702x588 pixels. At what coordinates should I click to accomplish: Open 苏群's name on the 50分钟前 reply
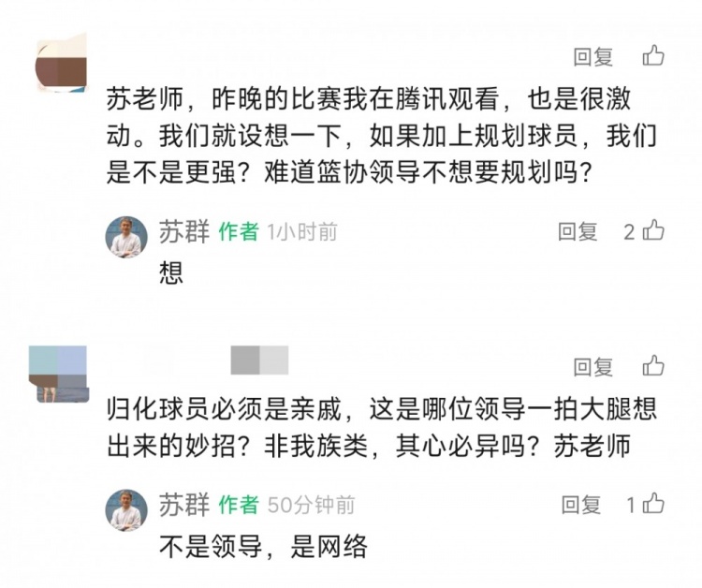pos(184,506)
